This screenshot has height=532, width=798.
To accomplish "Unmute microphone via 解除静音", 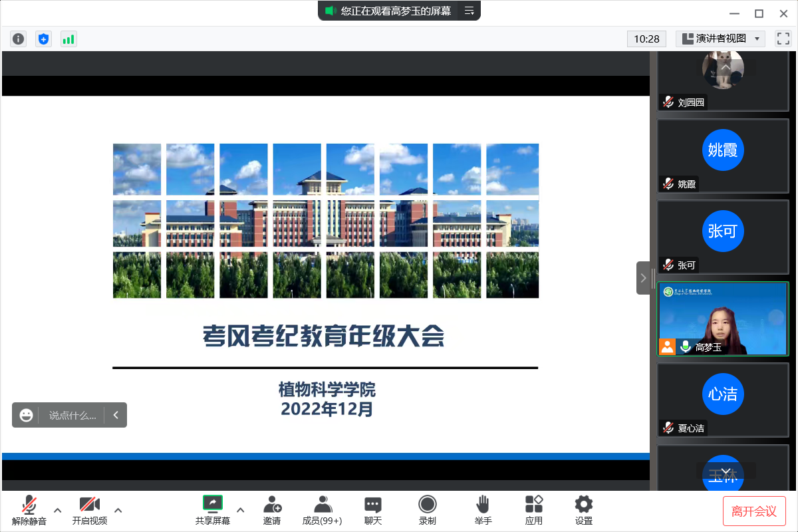I will [x=29, y=510].
